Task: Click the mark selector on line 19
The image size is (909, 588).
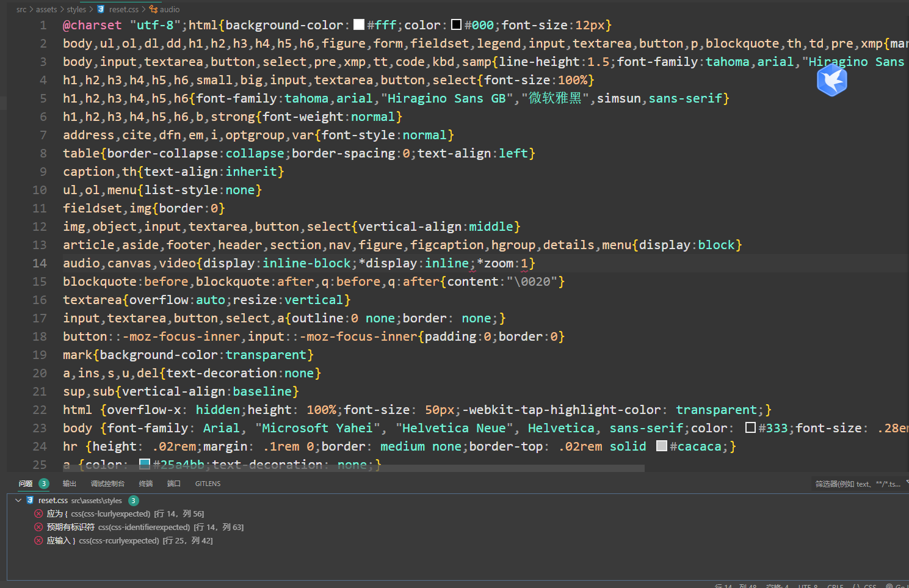Action: click(78, 355)
